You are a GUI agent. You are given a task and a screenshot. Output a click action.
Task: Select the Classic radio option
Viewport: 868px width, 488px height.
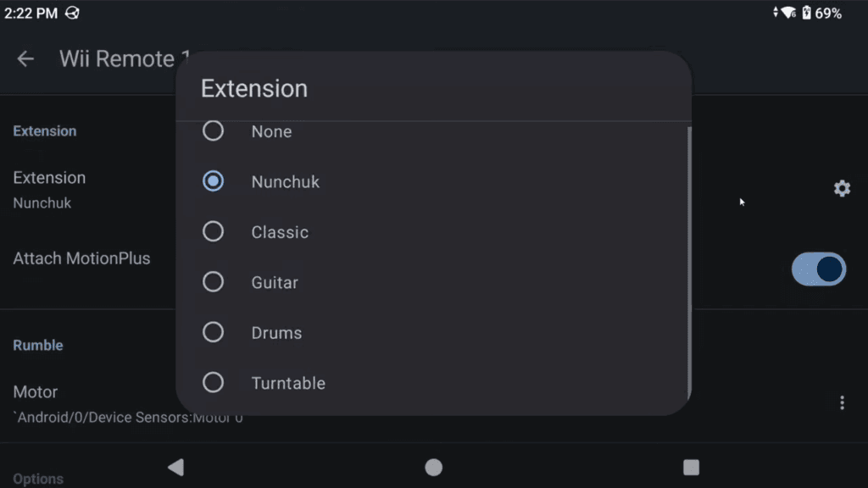(x=213, y=231)
